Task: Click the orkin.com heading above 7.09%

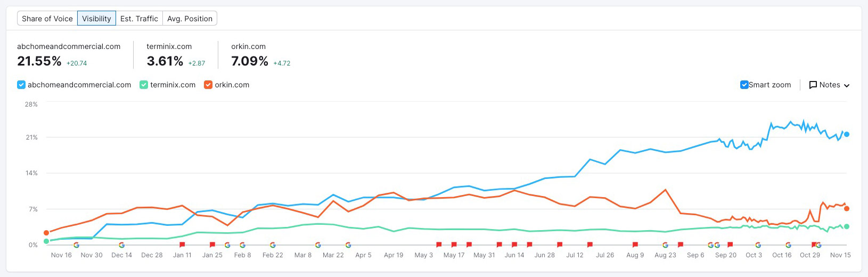Action: 249,46
